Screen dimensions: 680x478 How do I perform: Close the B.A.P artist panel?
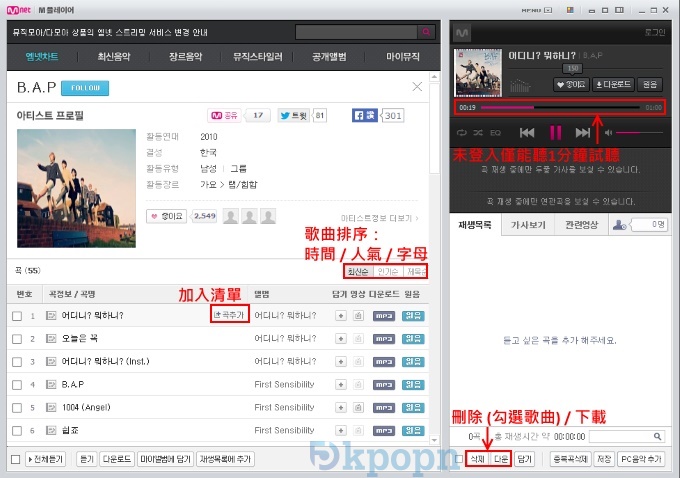(417, 87)
